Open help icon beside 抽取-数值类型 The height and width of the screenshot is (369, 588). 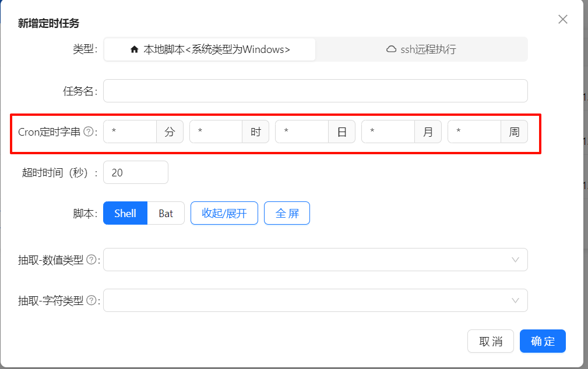(91, 260)
